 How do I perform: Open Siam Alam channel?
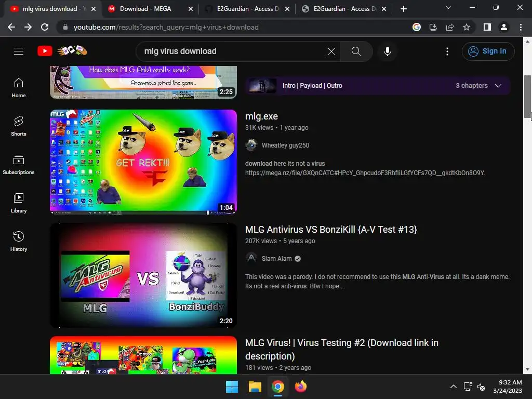276,259
